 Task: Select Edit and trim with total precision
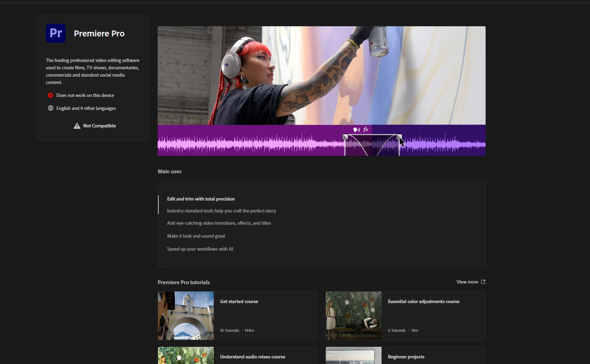tap(201, 199)
